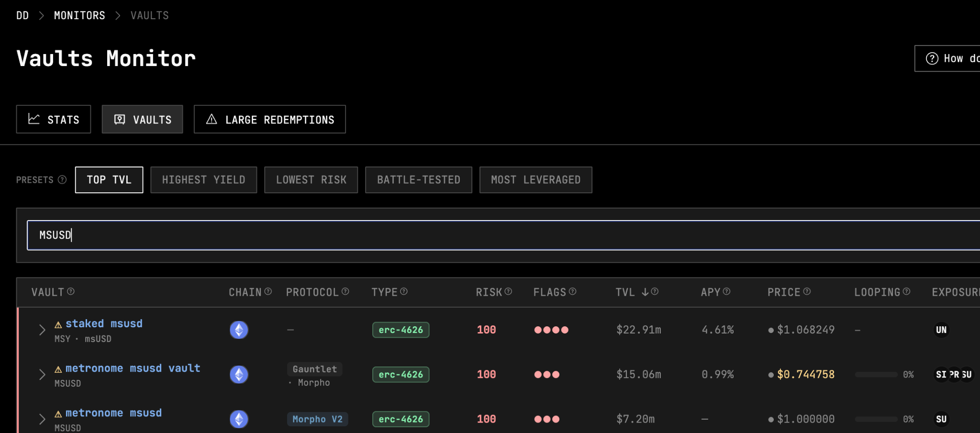The image size is (980, 433).
Task: Click Ethereum icon for metronome msusd vault
Action: [239, 375]
